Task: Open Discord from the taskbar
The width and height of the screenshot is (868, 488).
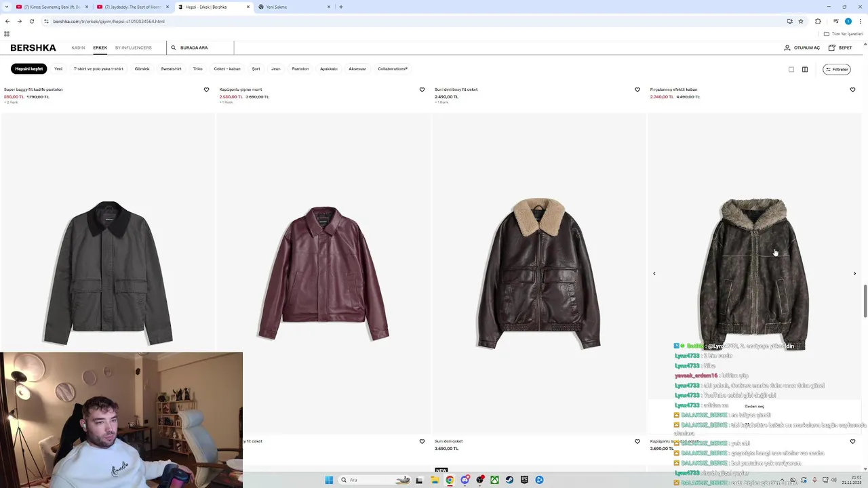Action: [x=465, y=480]
